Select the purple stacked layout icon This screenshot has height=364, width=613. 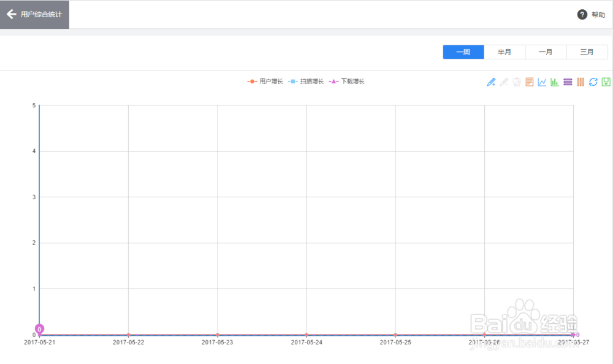click(x=568, y=82)
